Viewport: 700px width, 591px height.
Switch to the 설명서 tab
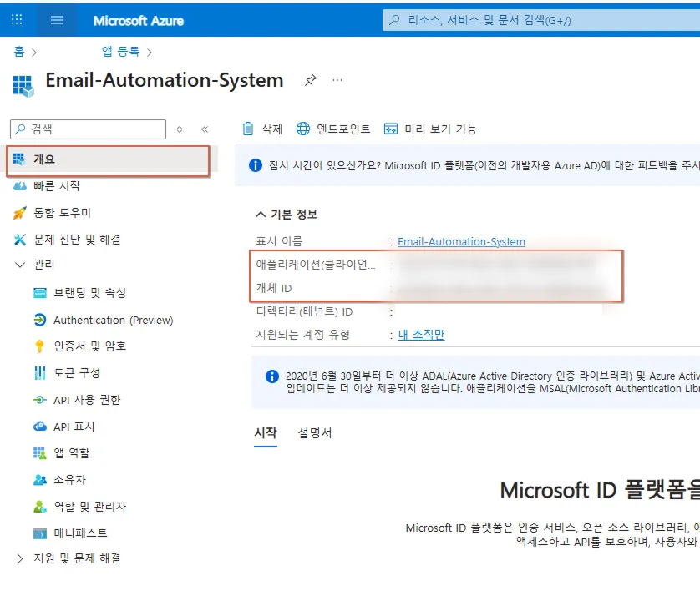tap(315, 432)
